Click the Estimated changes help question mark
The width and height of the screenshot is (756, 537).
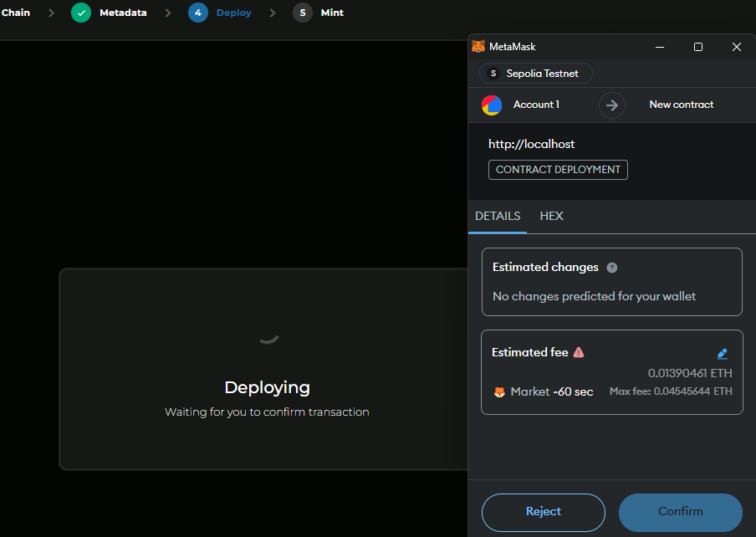click(612, 268)
